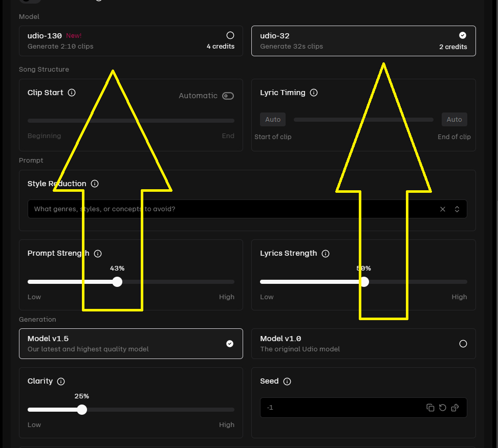Click the Prompt Strength slider handle
The height and width of the screenshot is (448, 498).
pos(117,282)
